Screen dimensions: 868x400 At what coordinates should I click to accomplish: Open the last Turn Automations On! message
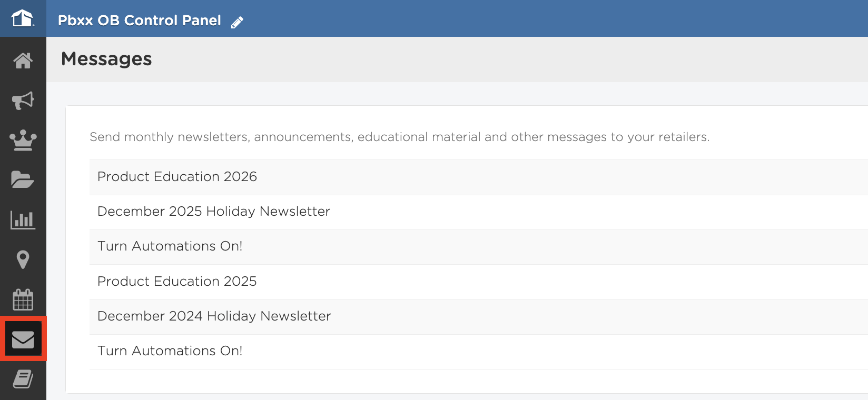[x=478, y=352]
